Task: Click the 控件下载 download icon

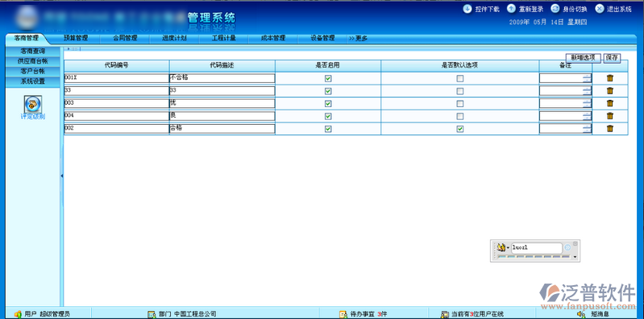Action: coord(467,9)
